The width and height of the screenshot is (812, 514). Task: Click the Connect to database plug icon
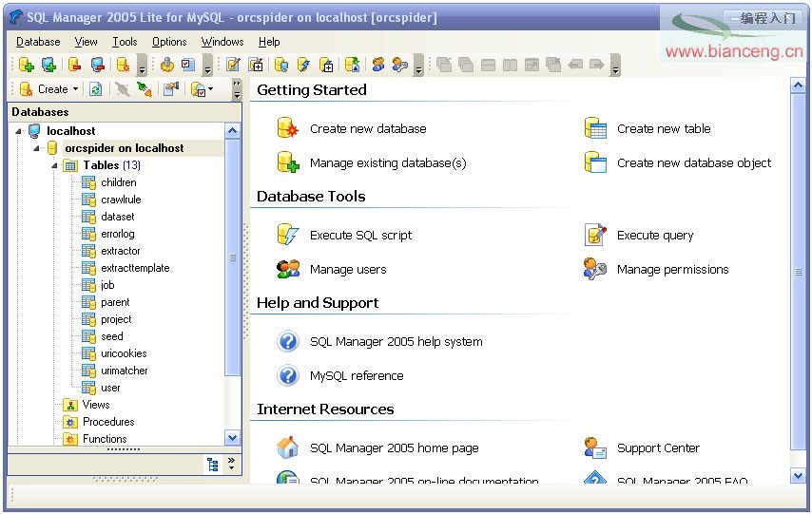pyautogui.click(x=145, y=89)
